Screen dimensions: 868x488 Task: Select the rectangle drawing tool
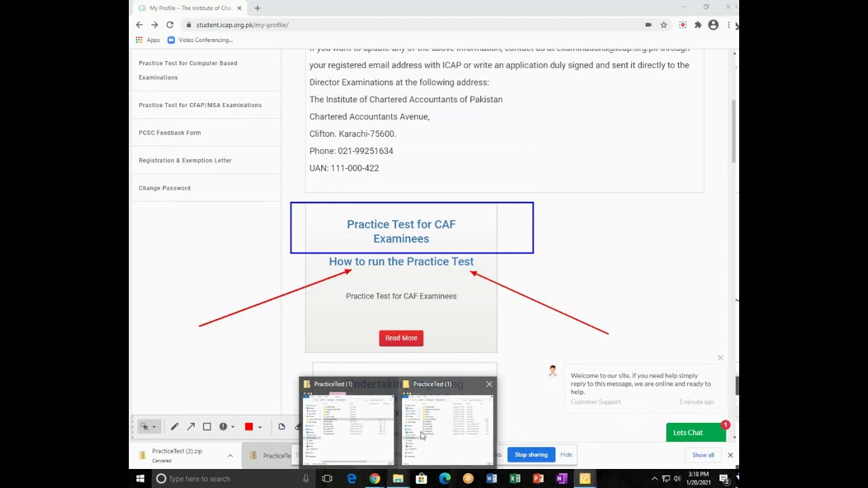click(207, 426)
